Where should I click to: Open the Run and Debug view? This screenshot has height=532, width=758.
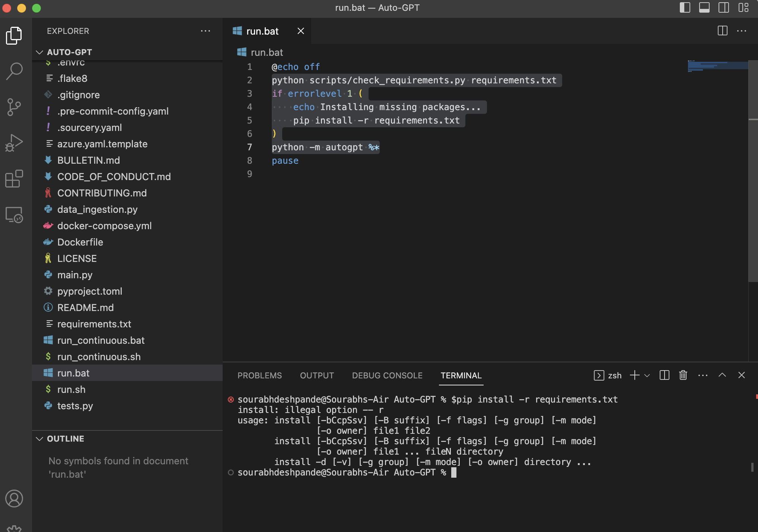(14, 143)
